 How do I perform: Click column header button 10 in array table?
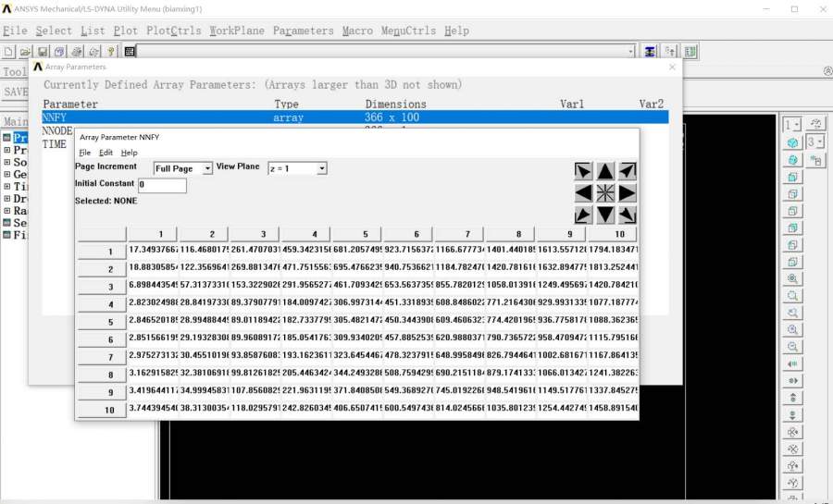click(x=613, y=234)
